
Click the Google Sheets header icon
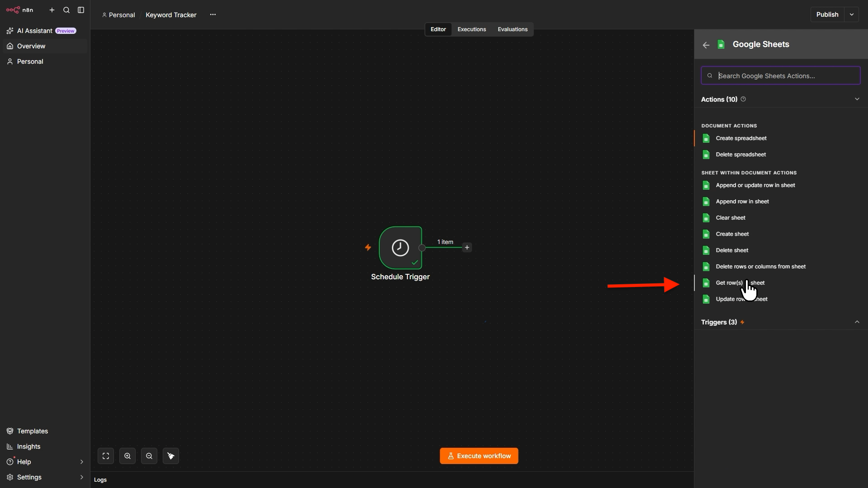[x=721, y=44]
